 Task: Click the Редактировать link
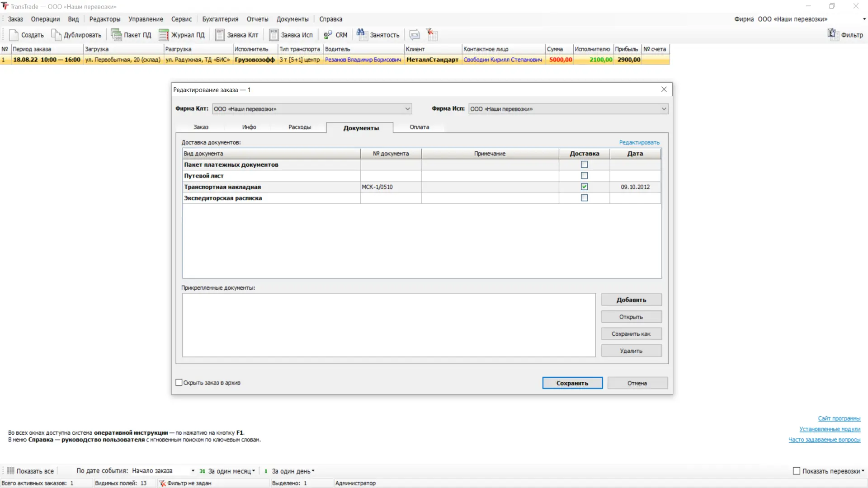click(x=639, y=142)
